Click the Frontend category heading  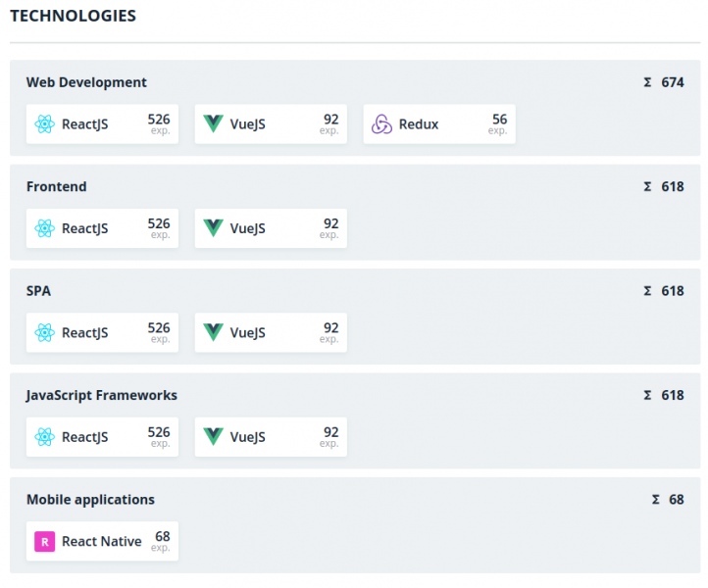coord(57,187)
